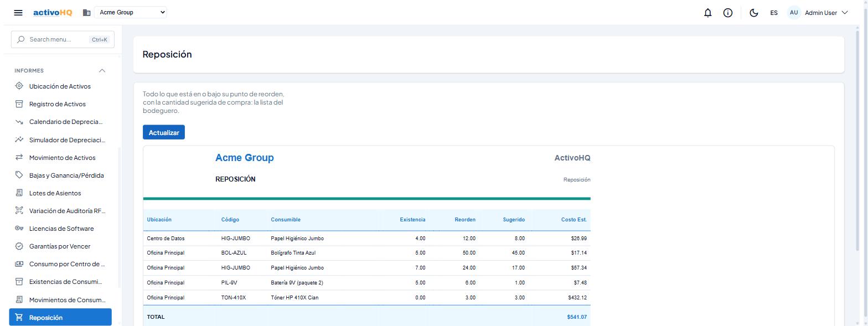Select the PIL-9V code cell
Viewport: 868px width, 326px height.
[x=229, y=283]
